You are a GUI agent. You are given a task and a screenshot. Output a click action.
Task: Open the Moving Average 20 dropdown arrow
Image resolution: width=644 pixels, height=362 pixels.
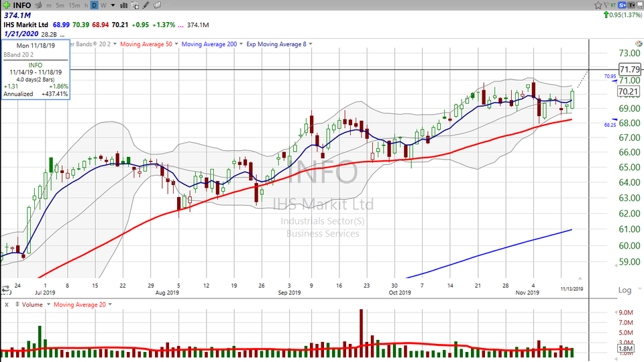pyautogui.click(x=110, y=304)
